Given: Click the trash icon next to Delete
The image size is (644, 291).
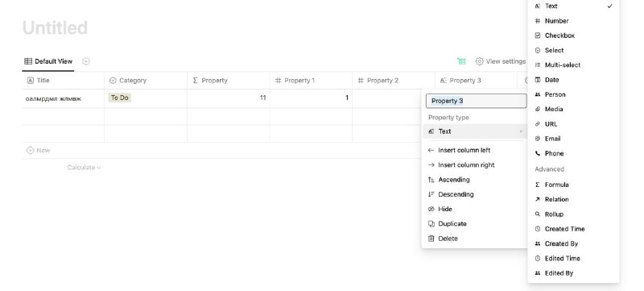Looking at the screenshot, I should coord(431,239).
